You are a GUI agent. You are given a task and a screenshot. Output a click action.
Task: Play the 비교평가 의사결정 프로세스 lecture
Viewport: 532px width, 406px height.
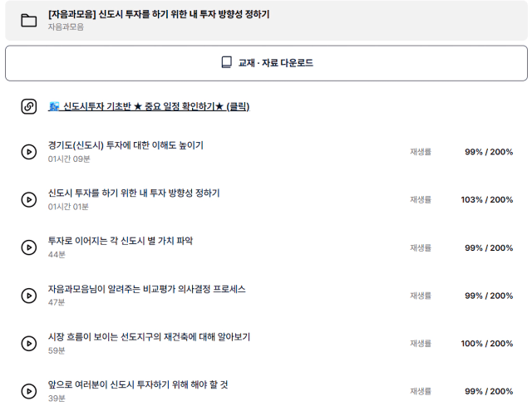[x=29, y=296]
